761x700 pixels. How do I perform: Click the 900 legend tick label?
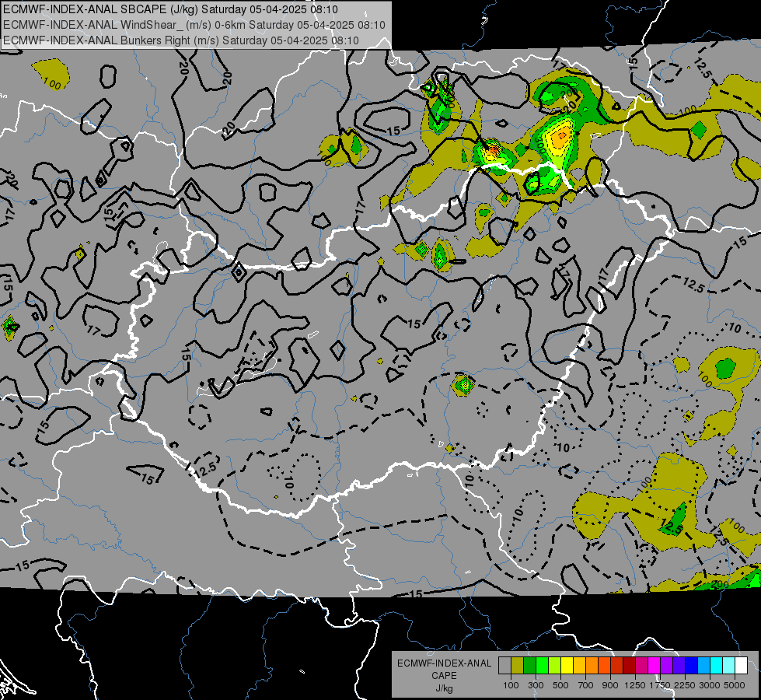[x=610, y=685]
